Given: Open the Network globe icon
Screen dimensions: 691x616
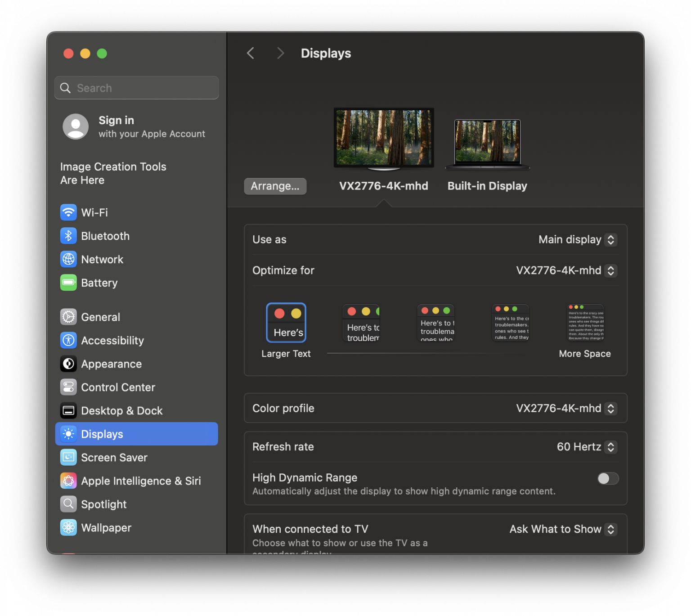Looking at the screenshot, I should coord(68,259).
